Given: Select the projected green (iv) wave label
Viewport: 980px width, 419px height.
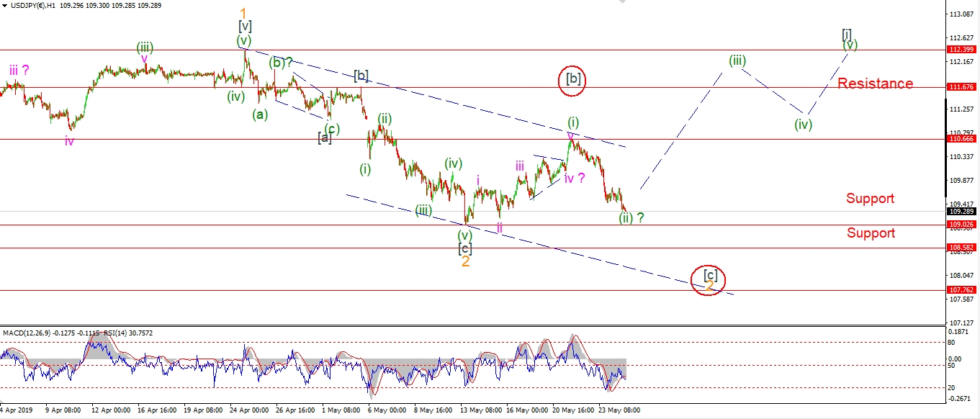Looking at the screenshot, I should pos(803,124).
